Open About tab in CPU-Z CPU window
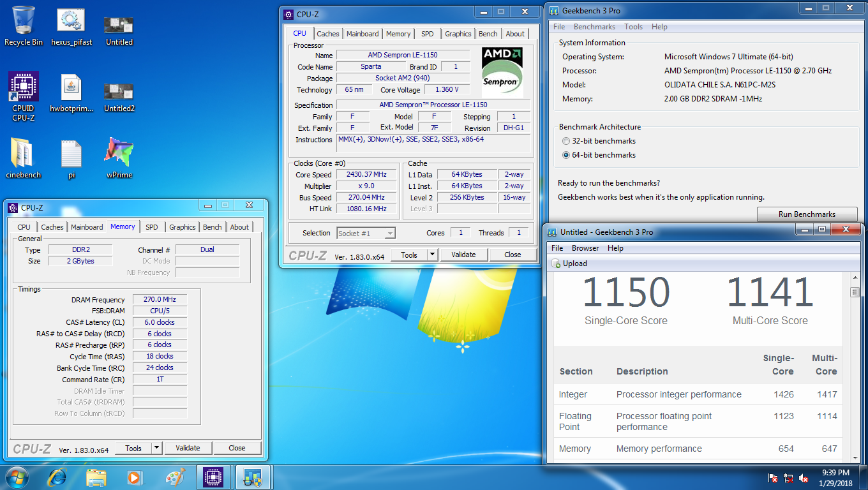The image size is (868, 490). (515, 34)
